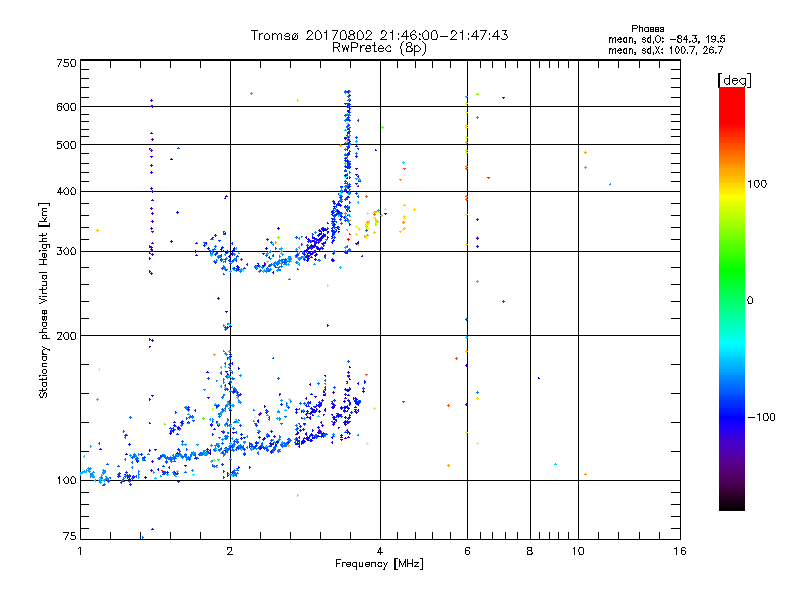
Task: Click the y-axis tick label '400'
Action: click(66, 192)
